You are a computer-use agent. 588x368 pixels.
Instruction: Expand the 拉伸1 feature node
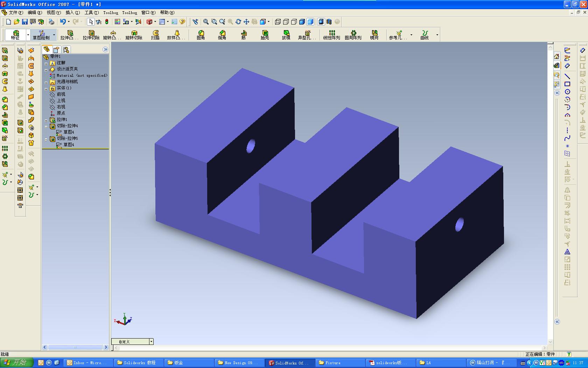point(46,121)
